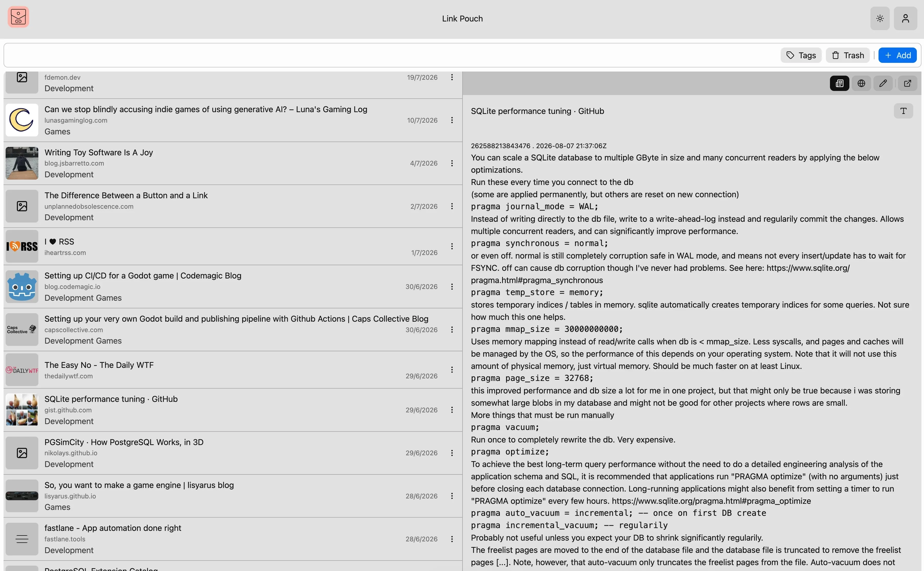Image resolution: width=924 pixels, height=571 pixels.
Task: Open the Trash button
Action: pos(848,55)
